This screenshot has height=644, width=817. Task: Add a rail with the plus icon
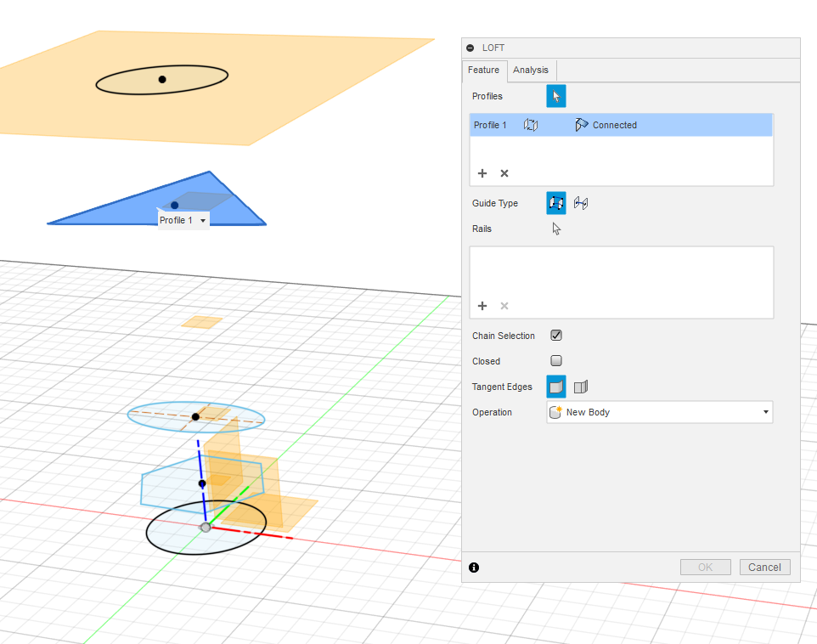point(482,306)
